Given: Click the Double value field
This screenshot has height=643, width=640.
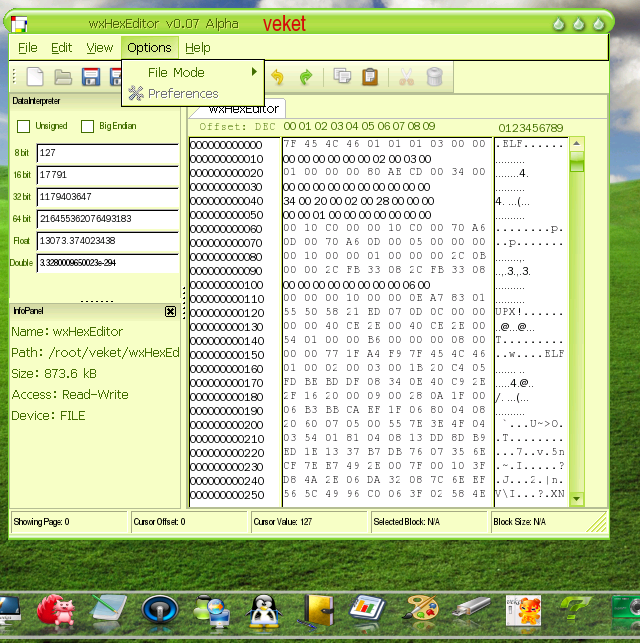Looking at the screenshot, I should 107,263.
